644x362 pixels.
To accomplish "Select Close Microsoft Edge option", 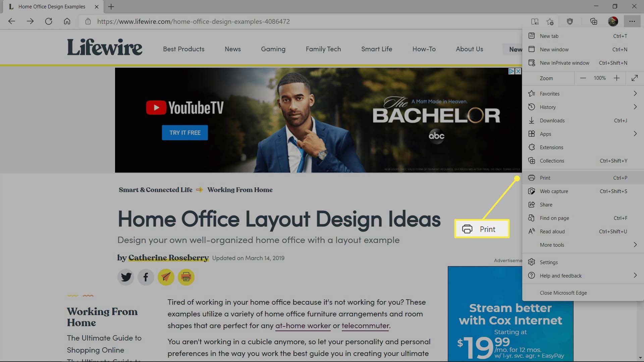I will (x=563, y=292).
